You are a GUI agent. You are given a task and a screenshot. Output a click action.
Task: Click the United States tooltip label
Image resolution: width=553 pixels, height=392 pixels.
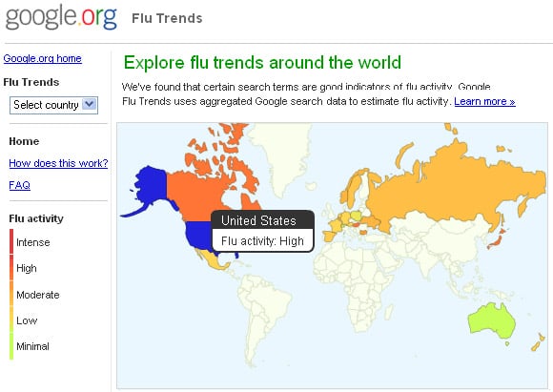click(x=258, y=220)
